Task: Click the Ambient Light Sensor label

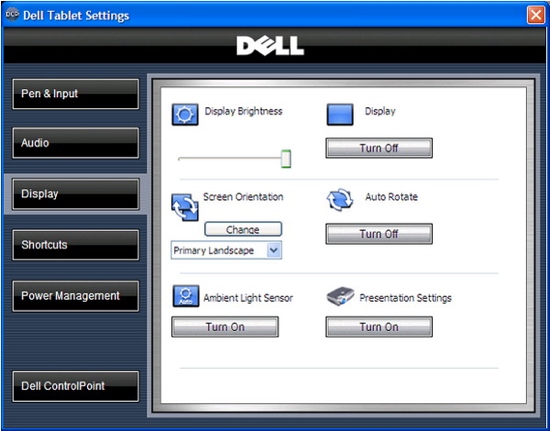Action: [248, 298]
